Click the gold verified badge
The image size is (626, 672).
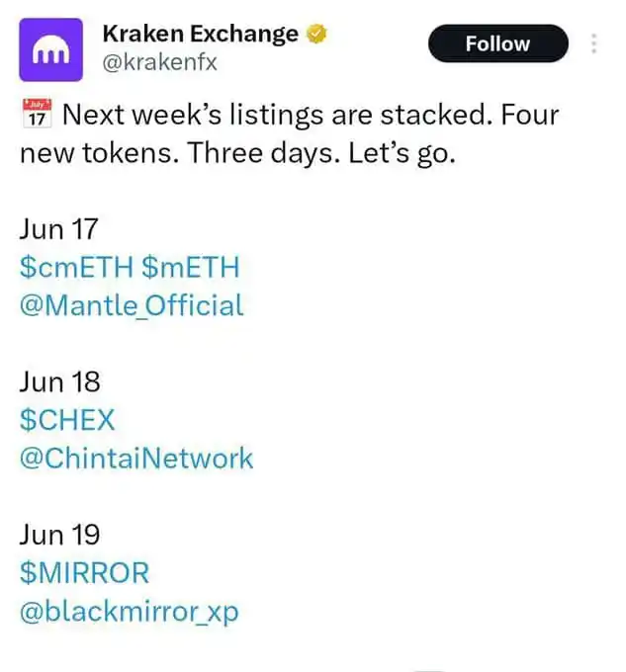(x=316, y=34)
